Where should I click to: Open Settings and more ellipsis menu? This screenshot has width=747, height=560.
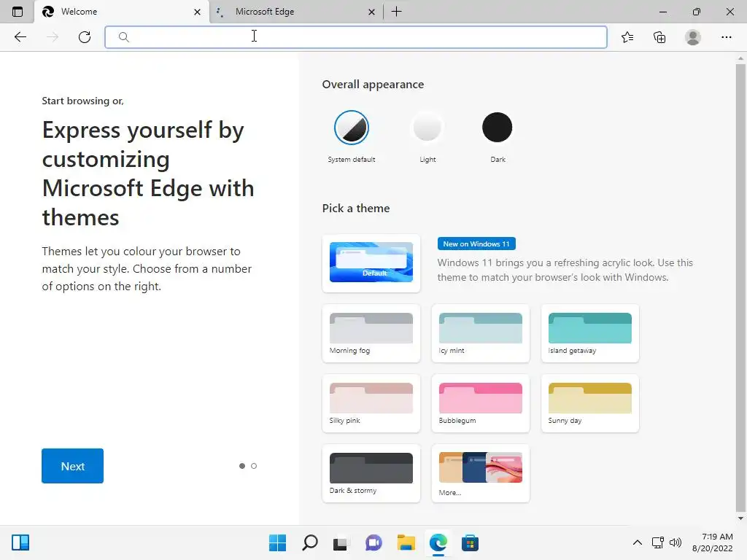pos(726,37)
